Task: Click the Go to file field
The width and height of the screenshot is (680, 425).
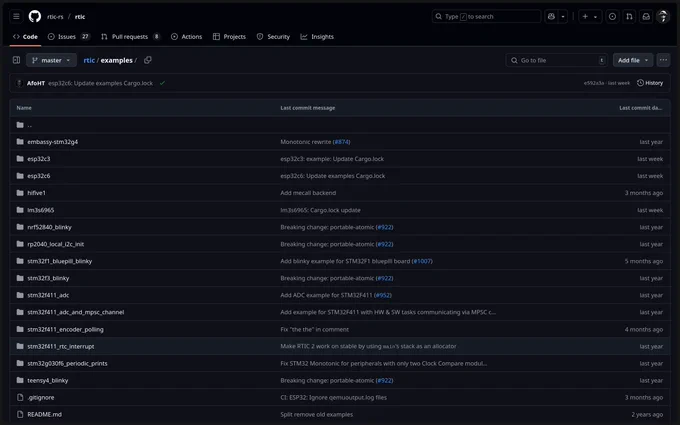Action: point(557,60)
